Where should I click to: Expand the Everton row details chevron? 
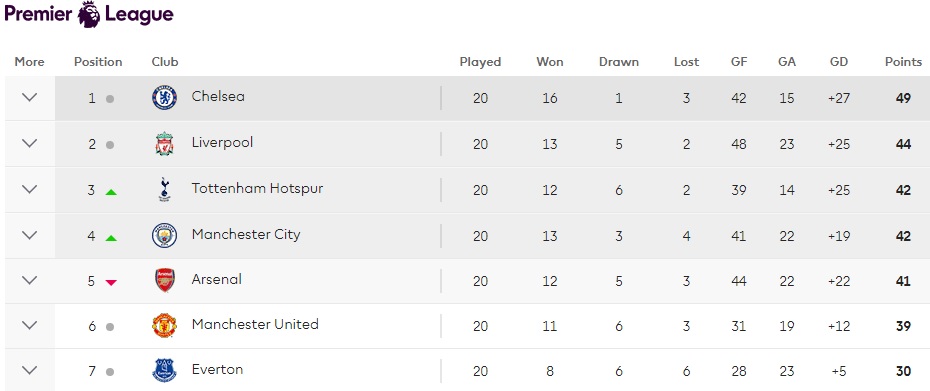pyautogui.click(x=30, y=370)
